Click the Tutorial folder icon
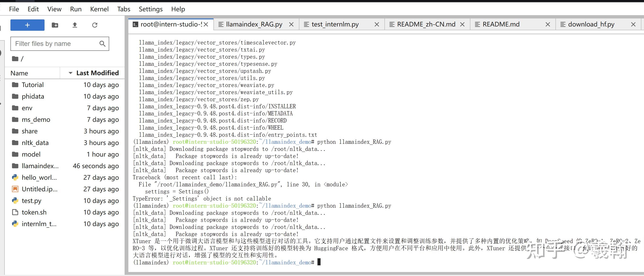 (x=15, y=85)
